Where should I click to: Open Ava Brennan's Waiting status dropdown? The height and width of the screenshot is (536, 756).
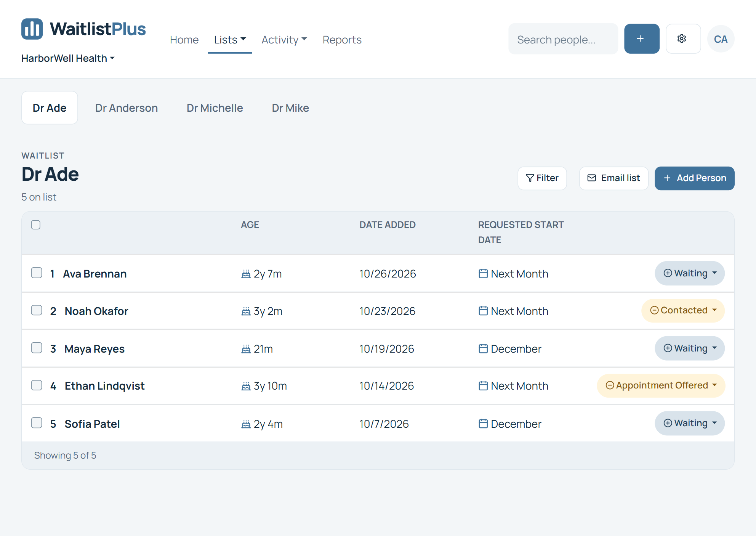click(x=690, y=273)
